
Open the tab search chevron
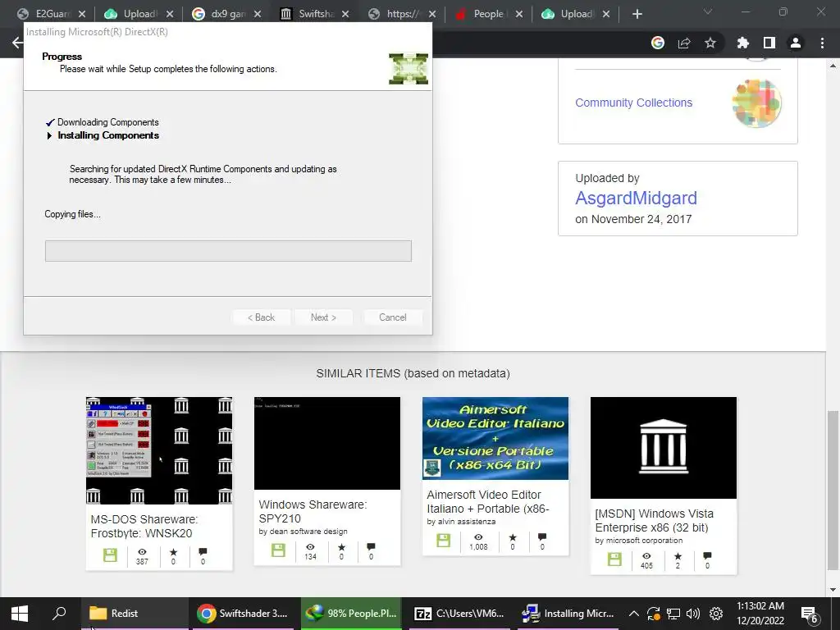tap(708, 11)
